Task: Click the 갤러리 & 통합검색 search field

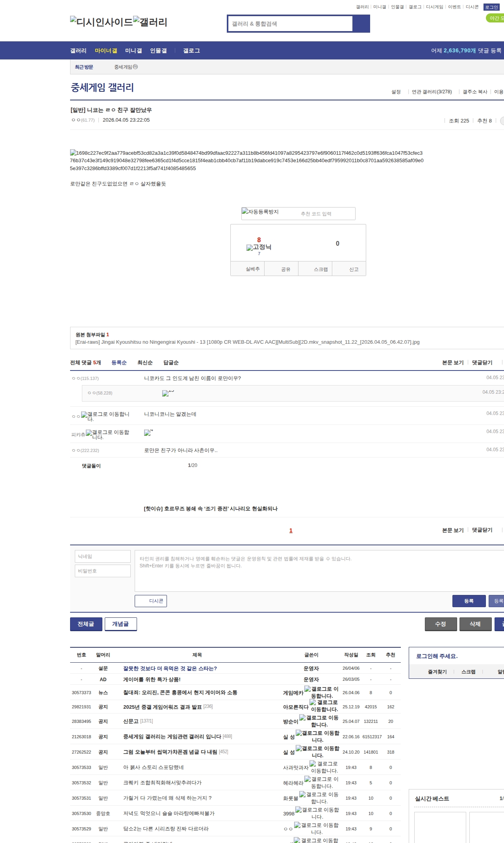Action: (x=290, y=24)
